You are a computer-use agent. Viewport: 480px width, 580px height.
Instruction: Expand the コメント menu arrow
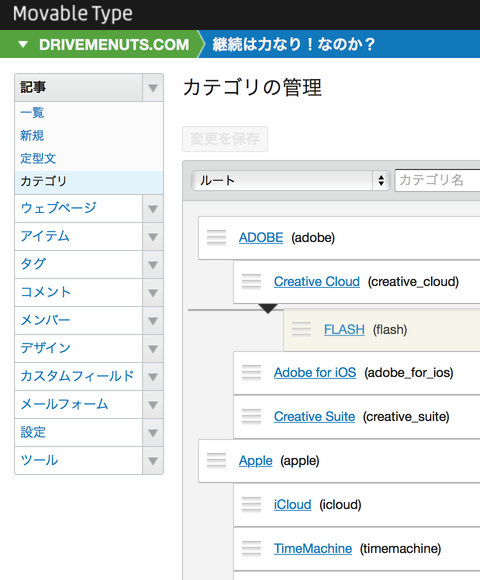[x=153, y=293]
